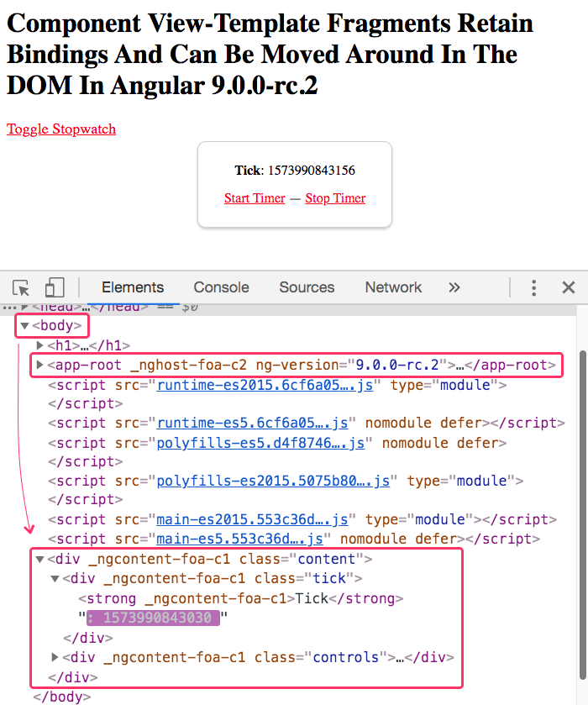Select the Elements tab
The height and width of the screenshot is (705, 588).
tap(133, 287)
